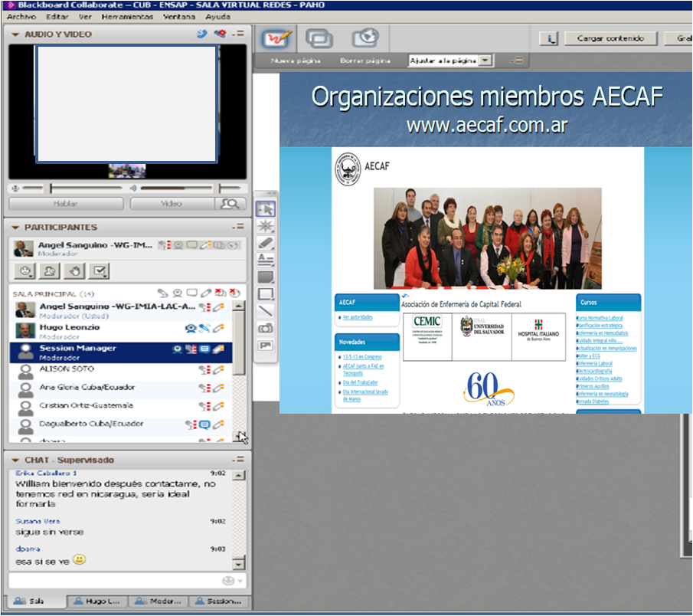Select the laser pointer tool
This screenshot has width=693, height=616.
point(266,226)
